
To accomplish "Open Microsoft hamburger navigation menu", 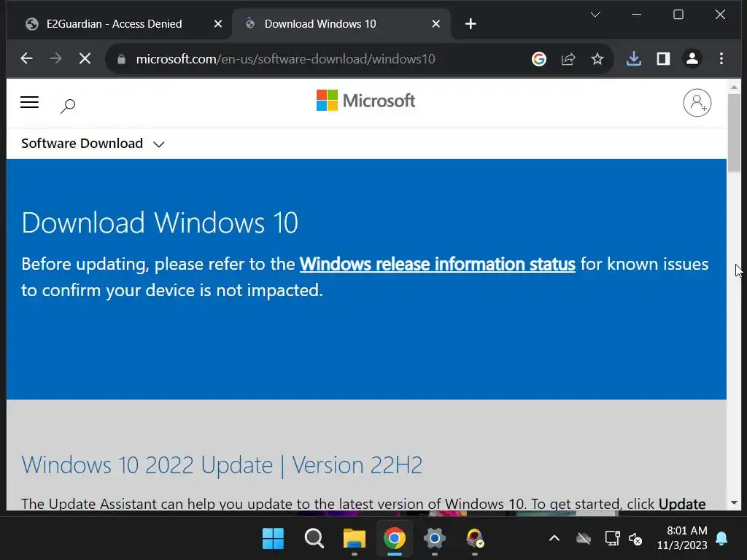I will pos(29,102).
